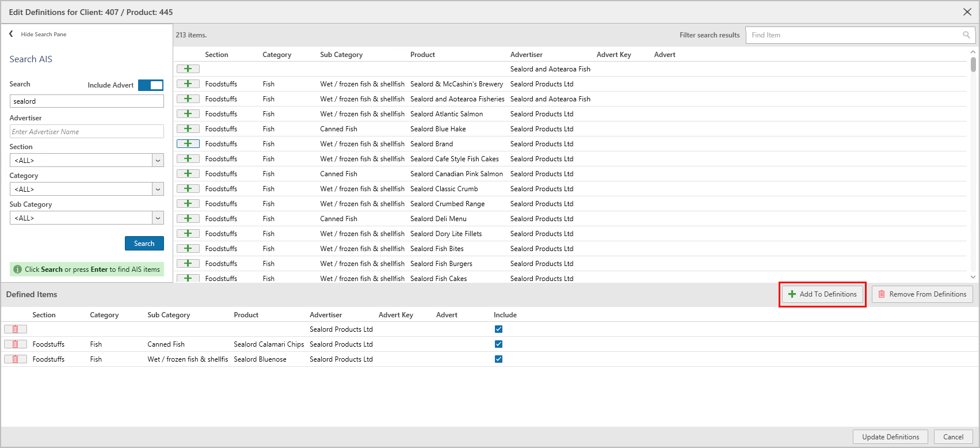Screen dimensions: 980x448
Task: Click plus icon for Sealord Dory Lite Fillets
Action: point(188,234)
